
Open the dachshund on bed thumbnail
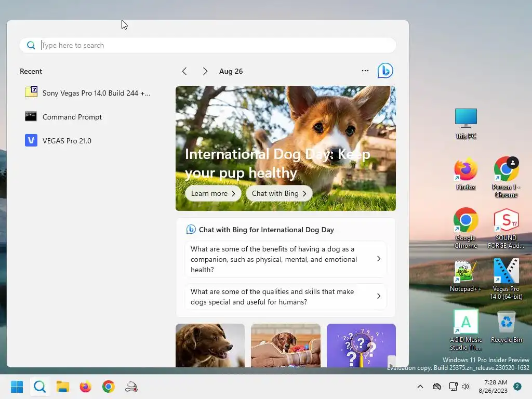(286, 345)
